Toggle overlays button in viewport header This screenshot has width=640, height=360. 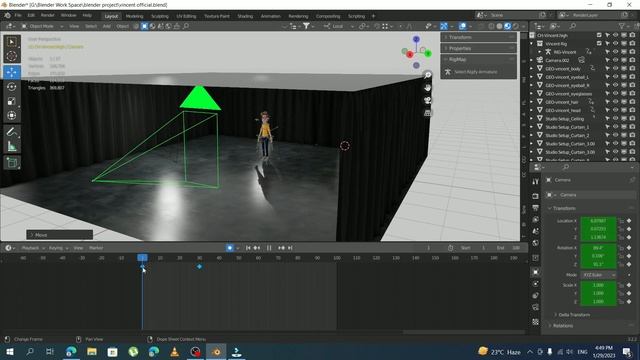pyautogui.click(x=462, y=26)
